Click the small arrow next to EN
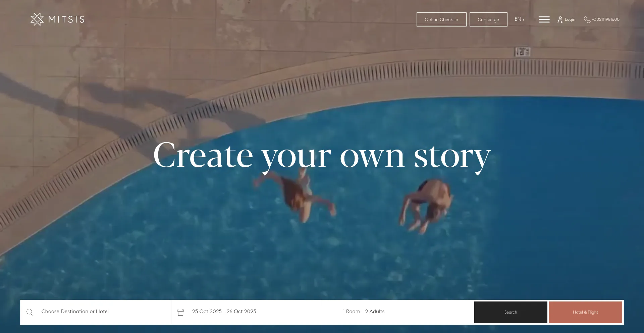 524,20
